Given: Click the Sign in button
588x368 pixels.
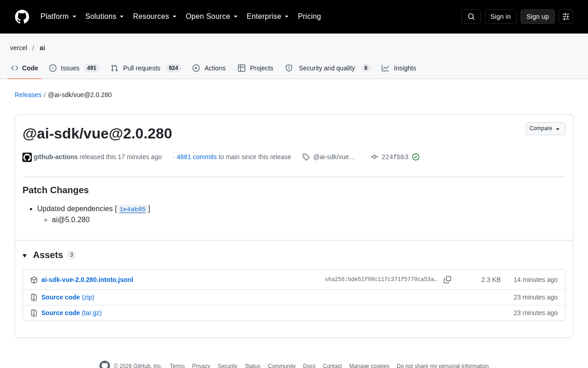Looking at the screenshot, I should point(501,17).
